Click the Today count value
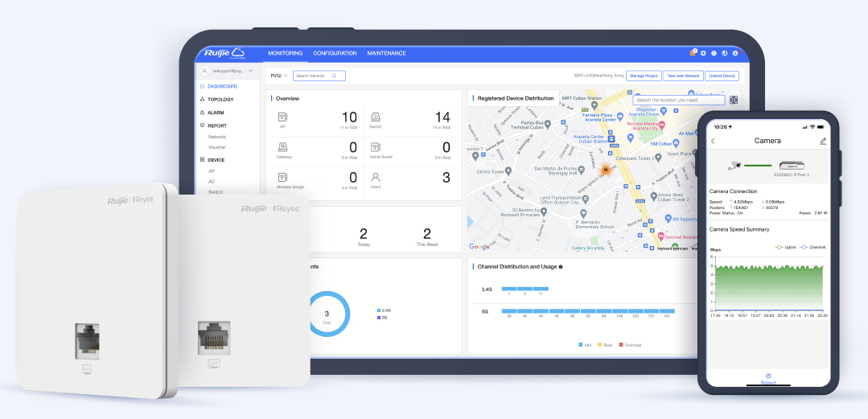This screenshot has height=419, width=868. pos(363,233)
